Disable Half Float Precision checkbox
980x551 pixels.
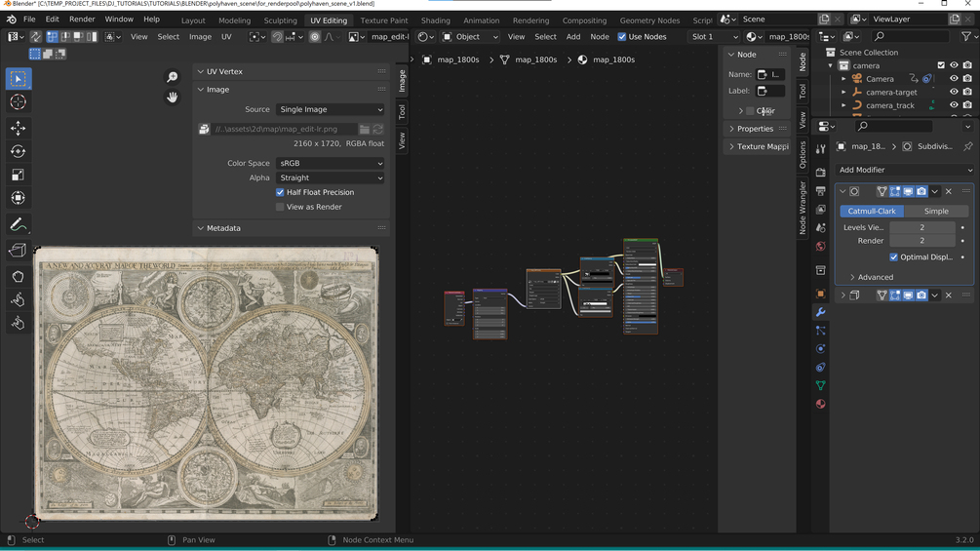[280, 192]
